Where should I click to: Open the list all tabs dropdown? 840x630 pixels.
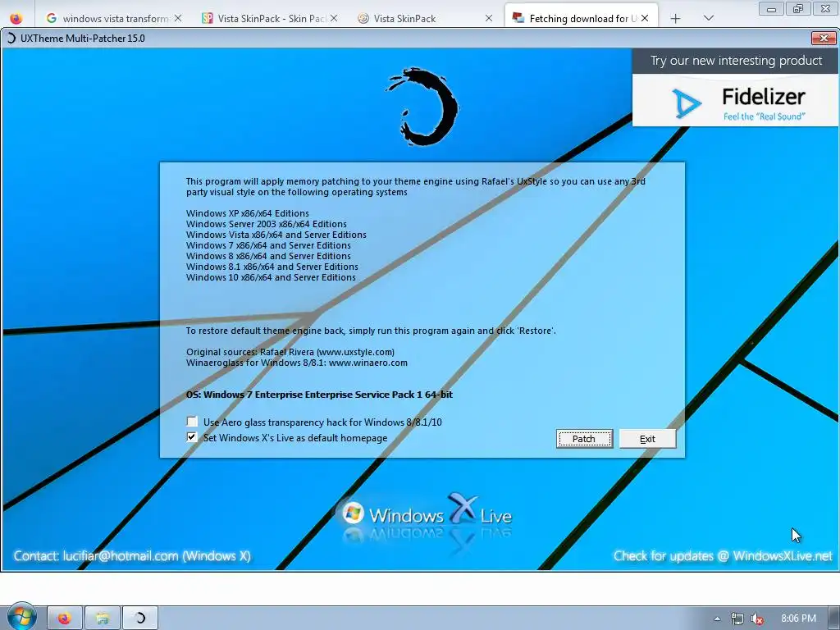[709, 18]
